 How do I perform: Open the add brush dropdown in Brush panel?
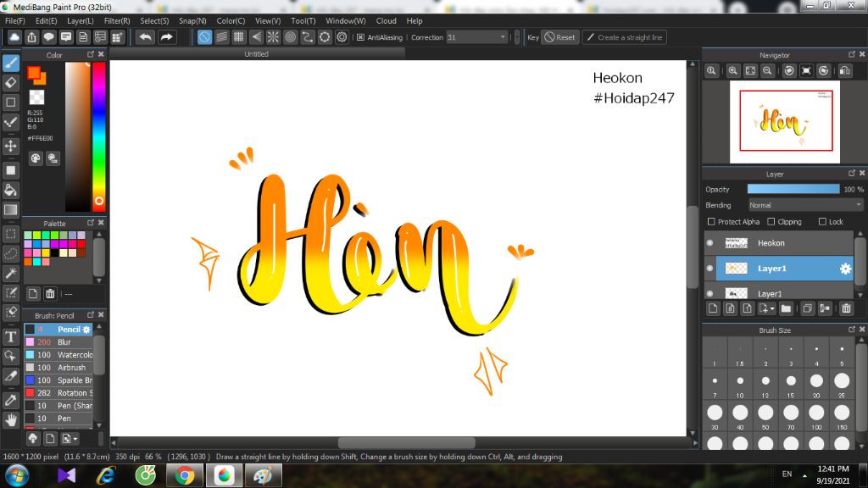point(70,439)
